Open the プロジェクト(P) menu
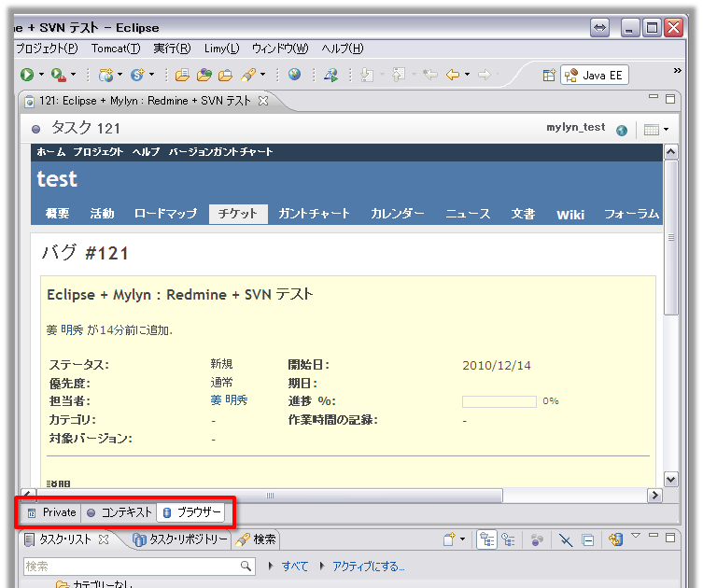This screenshot has width=703, height=588. pyautogui.click(x=47, y=48)
